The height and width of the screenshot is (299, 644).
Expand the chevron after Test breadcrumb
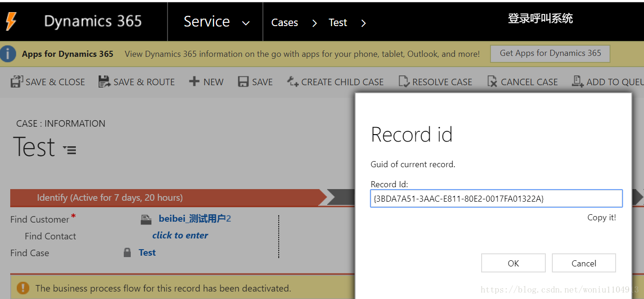[363, 23]
